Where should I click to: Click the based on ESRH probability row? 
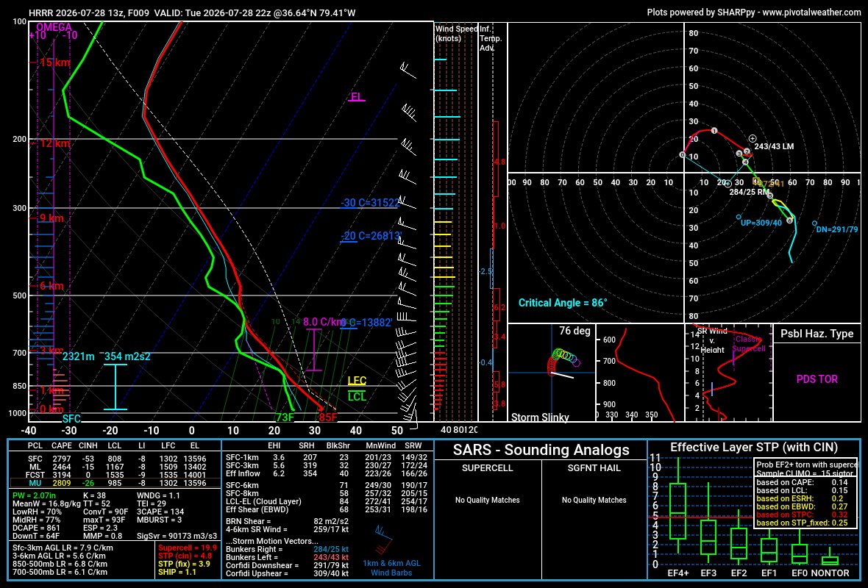click(802, 498)
